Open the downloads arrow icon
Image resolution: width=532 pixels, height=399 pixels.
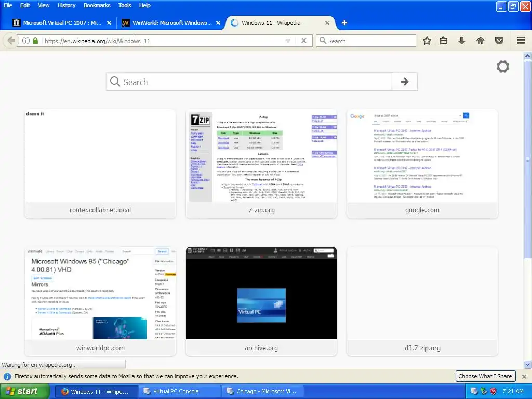462,41
